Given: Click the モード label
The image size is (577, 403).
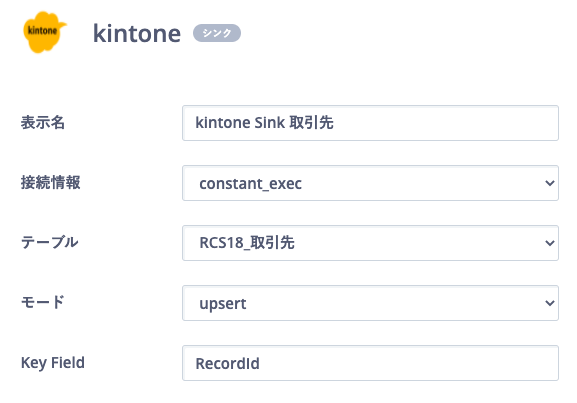Looking at the screenshot, I should pyautogui.click(x=43, y=302).
